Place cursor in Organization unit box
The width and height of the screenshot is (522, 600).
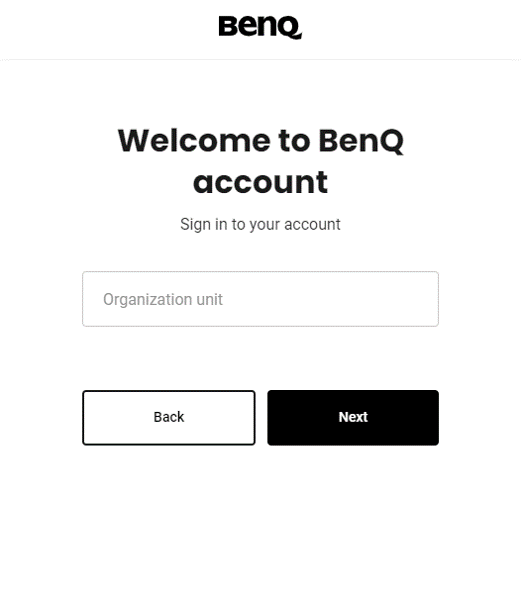click(260, 299)
